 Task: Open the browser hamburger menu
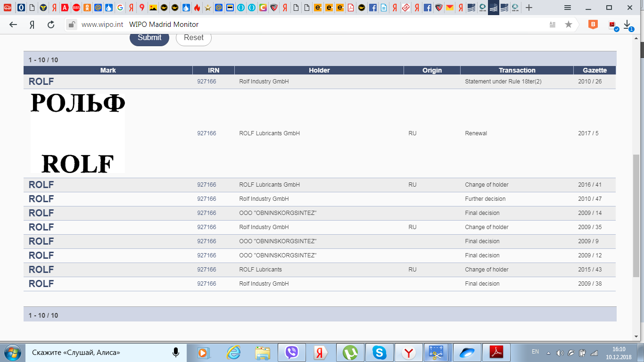point(568,8)
